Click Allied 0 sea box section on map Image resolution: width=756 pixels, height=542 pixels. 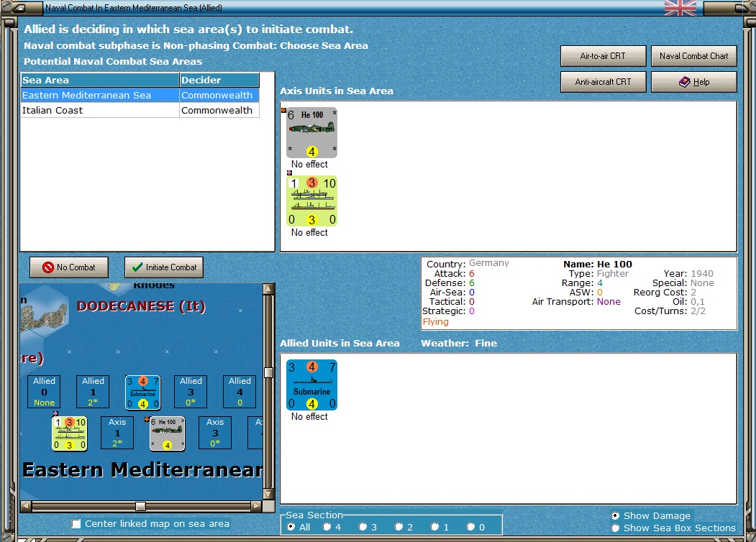pyautogui.click(x=45, y=392)
